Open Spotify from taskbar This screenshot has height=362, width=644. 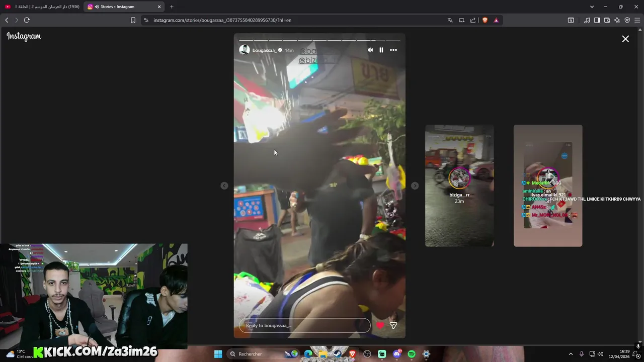[412, 354]
